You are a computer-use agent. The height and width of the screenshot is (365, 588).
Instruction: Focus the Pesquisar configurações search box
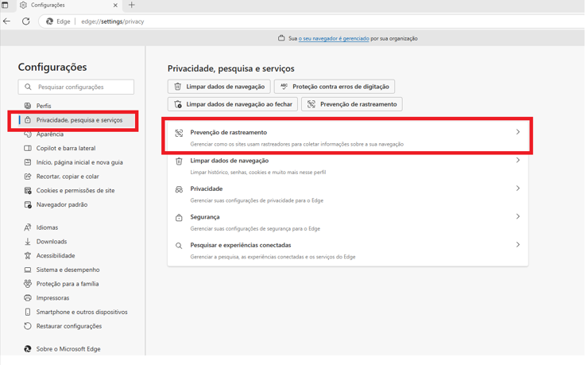tap(75, 87)
